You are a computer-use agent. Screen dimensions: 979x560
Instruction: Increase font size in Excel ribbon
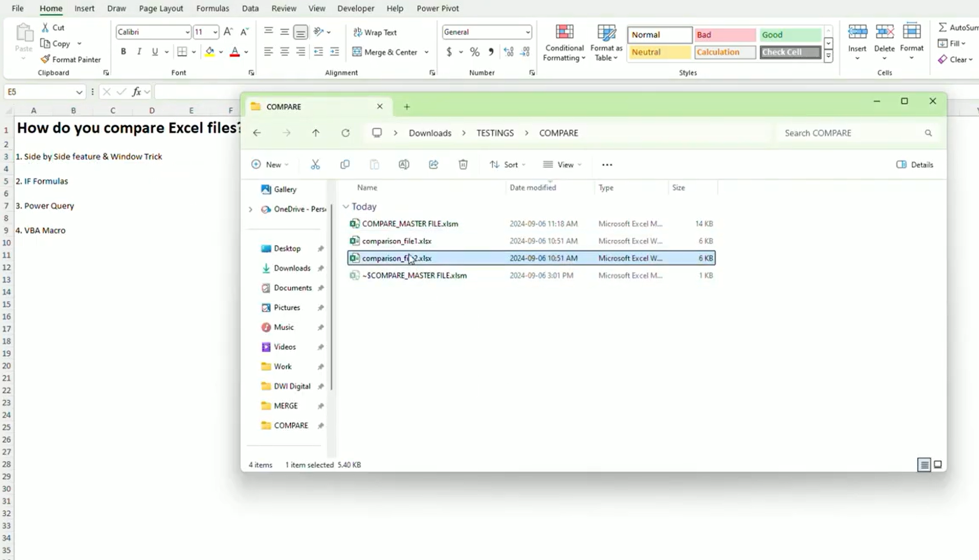[x=228, y=32]
